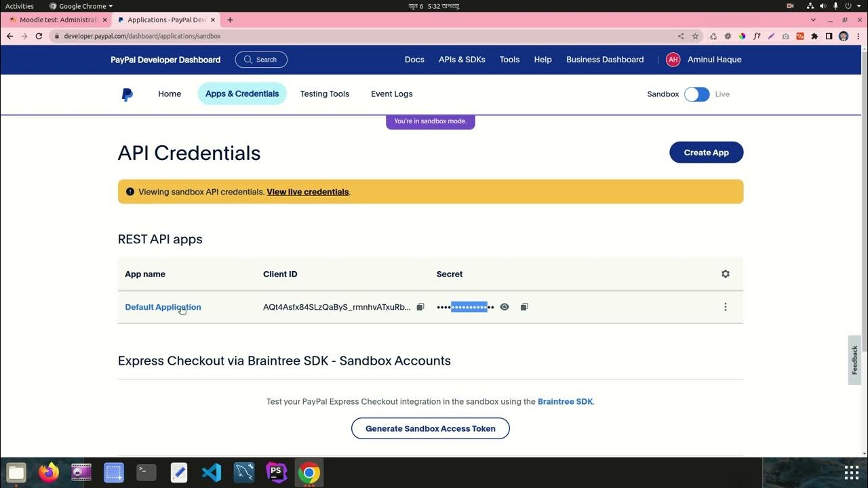Click the Create App button

(x=706, y=152)
